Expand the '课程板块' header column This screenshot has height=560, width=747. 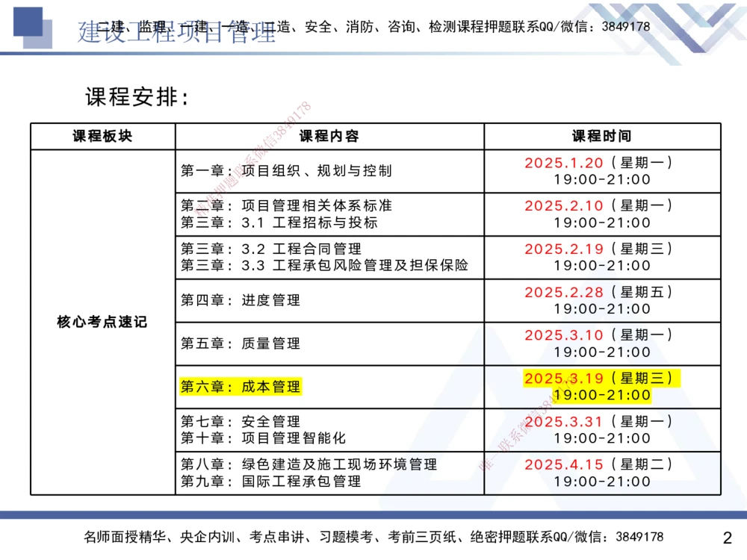click(102, 135)
